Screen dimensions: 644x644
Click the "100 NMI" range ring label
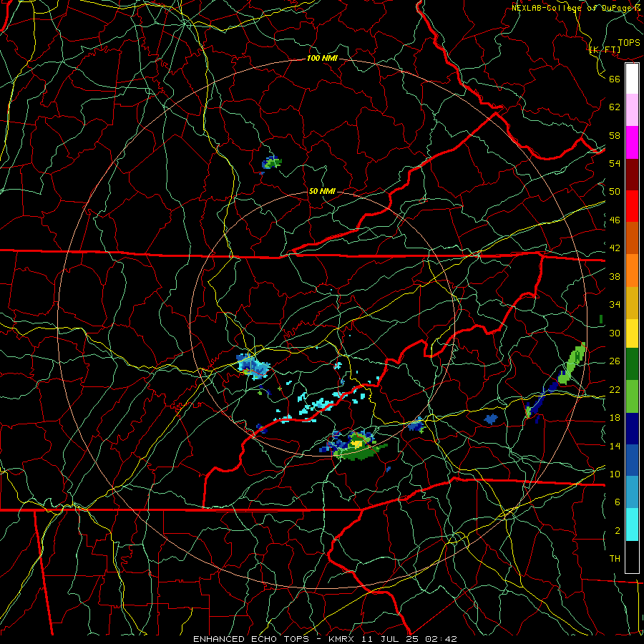323,59
